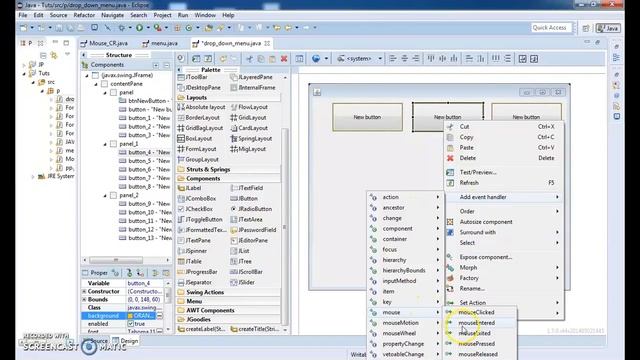Select the JTable palette component
Viewport: 640px width, 360px height.
(x=190, y=262)
